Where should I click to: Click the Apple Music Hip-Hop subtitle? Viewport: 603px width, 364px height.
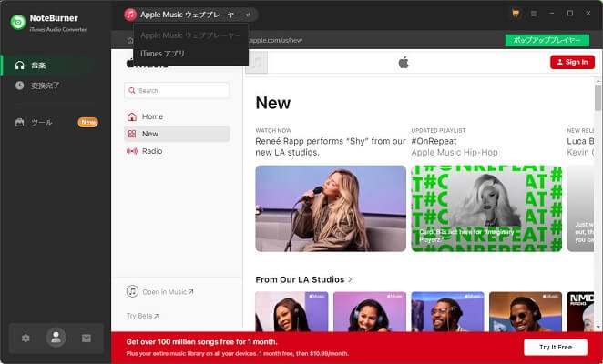pyautogui.click(x=455, y=152)
